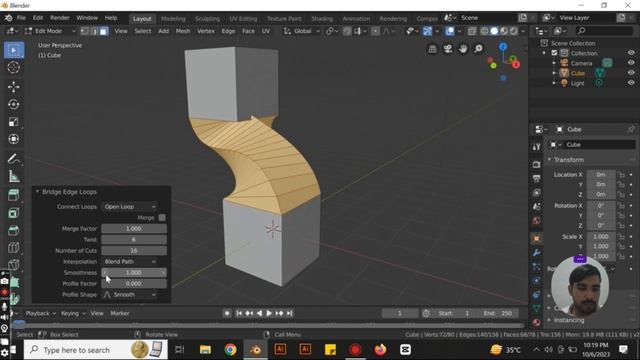Select the Inset Faces tool
This screenshot has width=640, height=360.
tap(13, 213)
